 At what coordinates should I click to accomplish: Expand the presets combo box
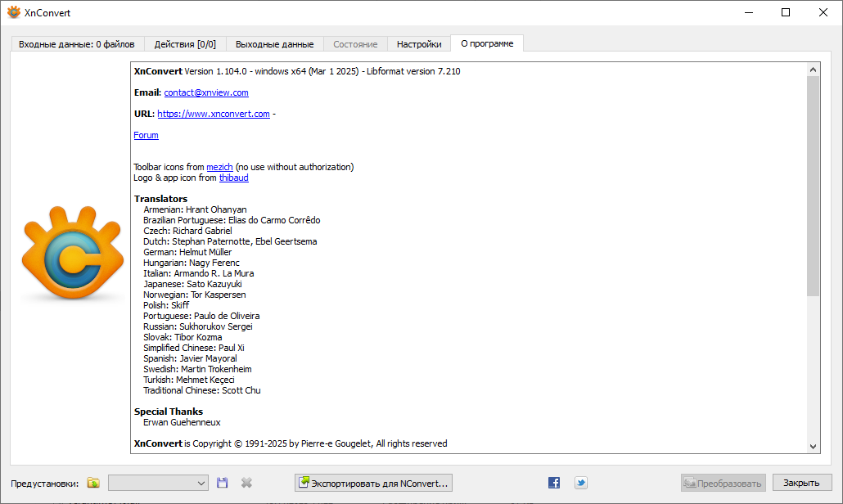158,483
